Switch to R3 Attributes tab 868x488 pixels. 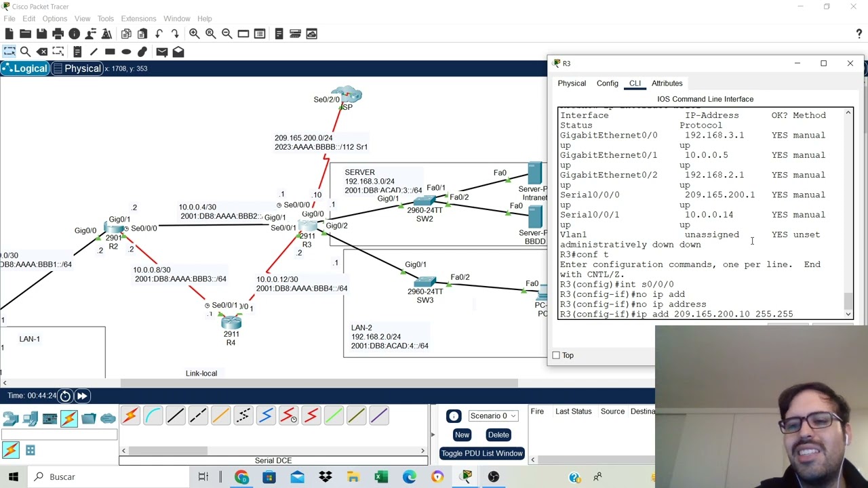(667, 83)
